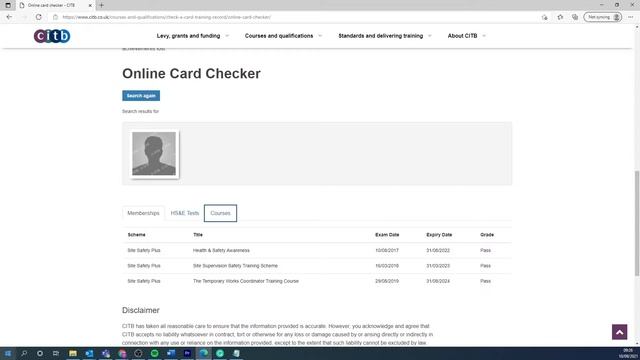Open Outlook from the taskbar
The height and width of the screenshot is (360, 640).
pyautogui.click(x=89, y=353)
